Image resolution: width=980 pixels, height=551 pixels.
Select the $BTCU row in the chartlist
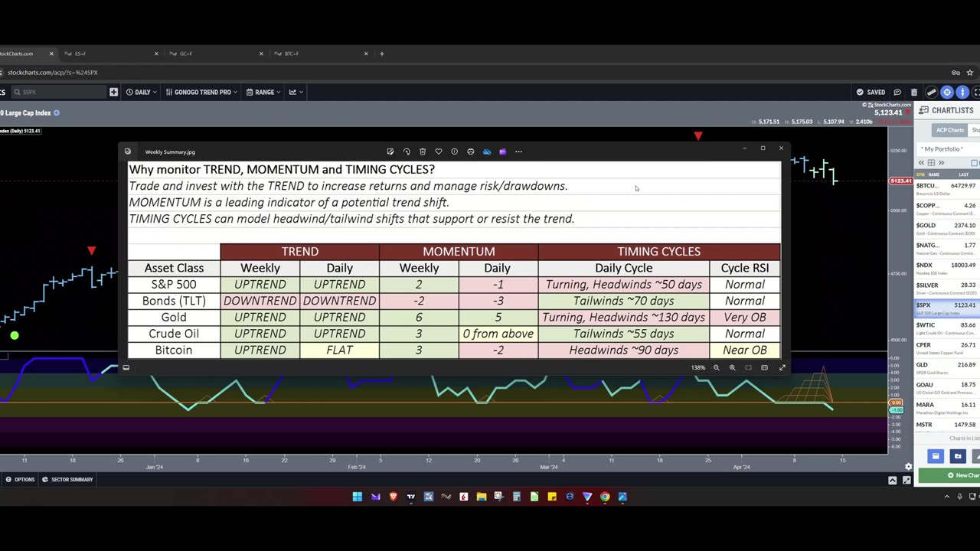pos(947,188)
